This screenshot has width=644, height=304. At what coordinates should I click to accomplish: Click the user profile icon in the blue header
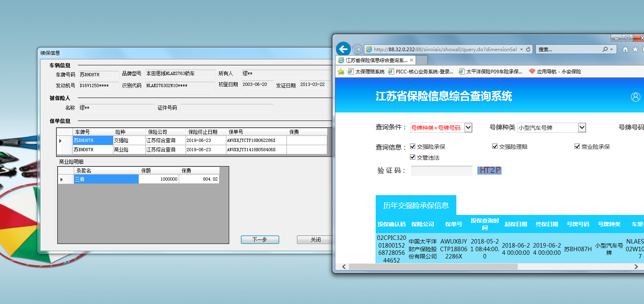pos(636,97)
